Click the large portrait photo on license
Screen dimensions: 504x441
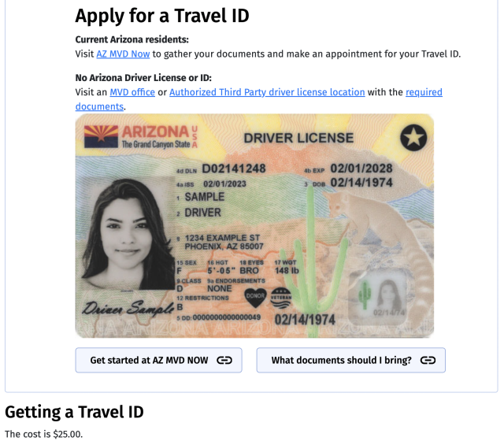tap(127, 234)
